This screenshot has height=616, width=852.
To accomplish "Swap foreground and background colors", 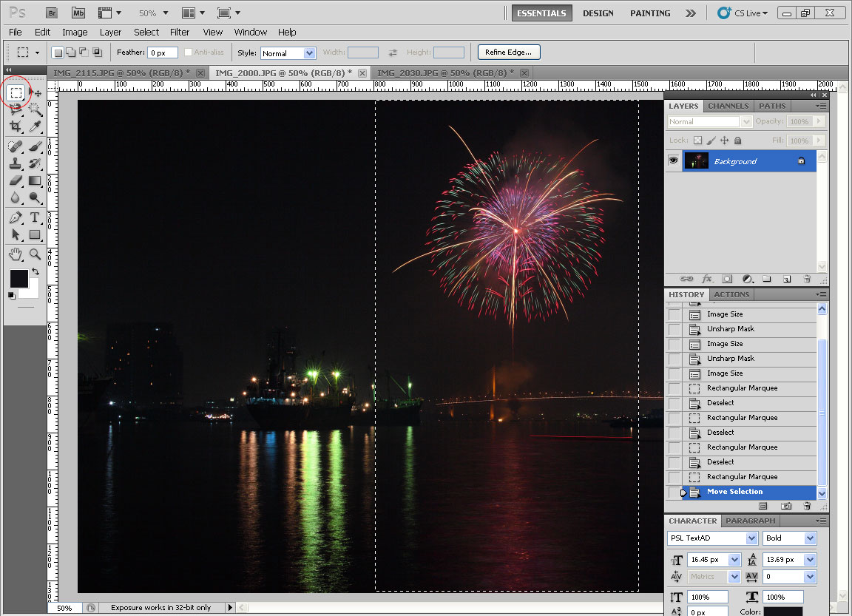I will point(35,272).
